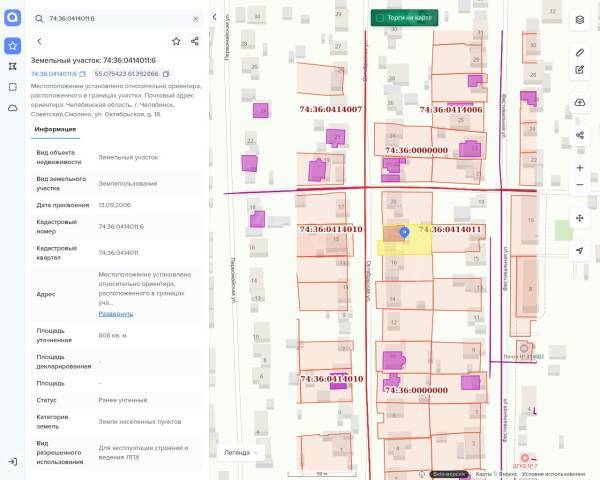Image resolution: width=600 pixels, height=480 pixels.
Task: Open the favorites section in the sidebar
Action: tap(12, 45)
